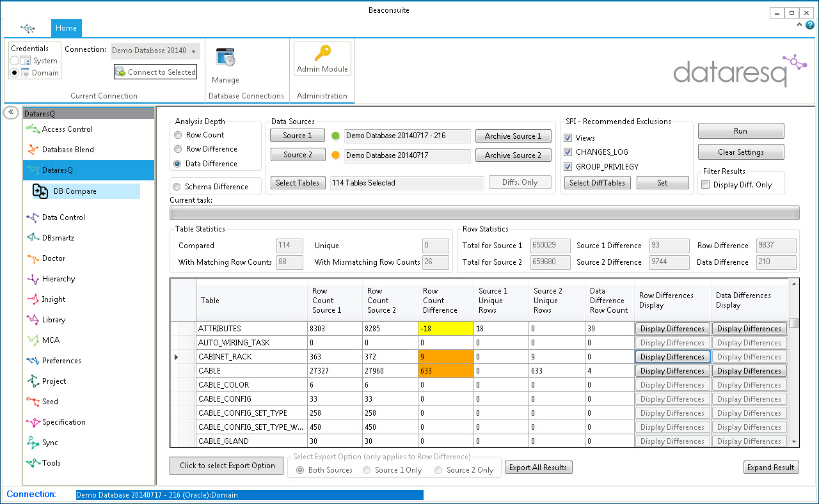Collapse the sidebar with double-chevron button
Screen dimensions: 819x504
(x=11, y=113)
